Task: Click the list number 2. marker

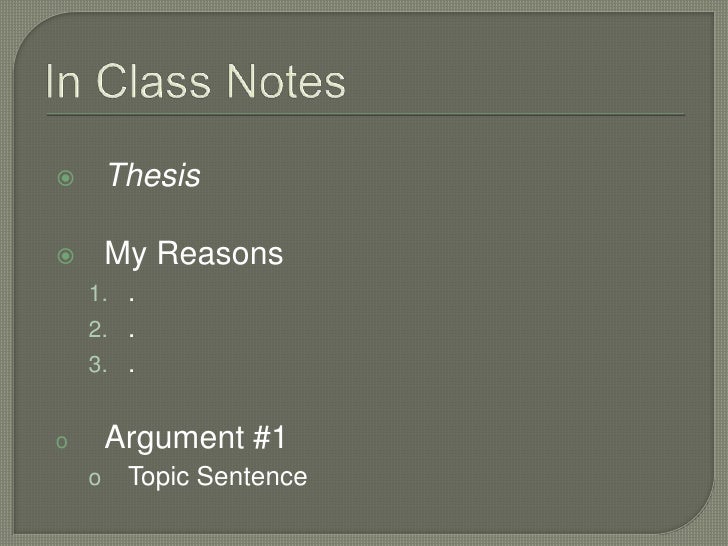Action: click(x=98, y=332)
